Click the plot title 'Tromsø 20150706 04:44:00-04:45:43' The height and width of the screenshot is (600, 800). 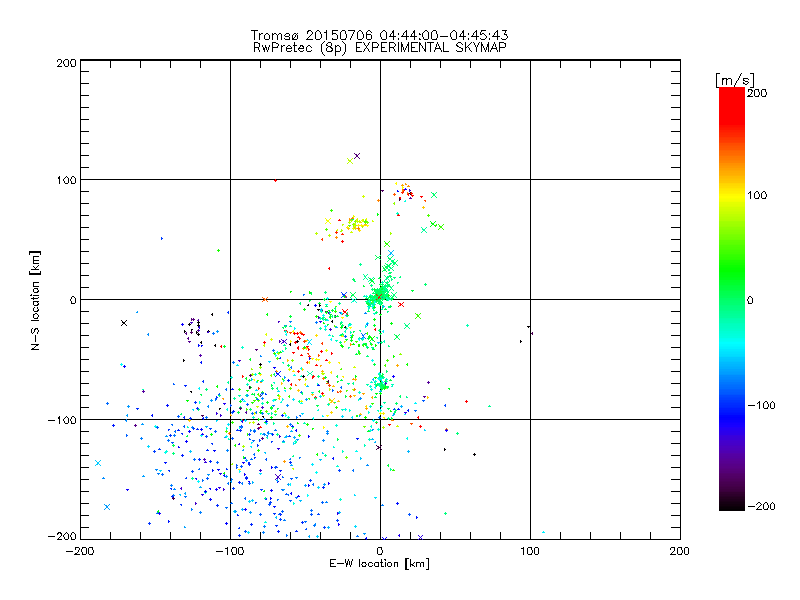[379, 35]
